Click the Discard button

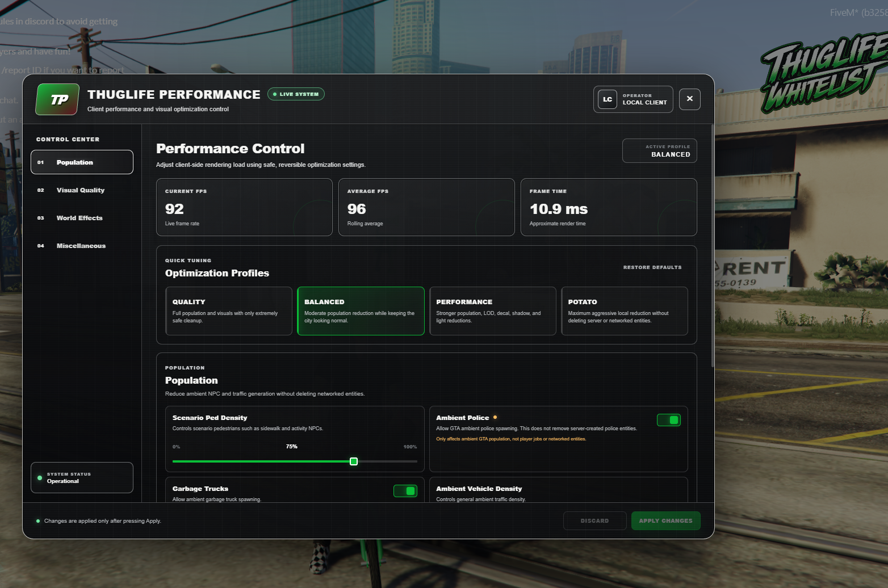point(594,521)
